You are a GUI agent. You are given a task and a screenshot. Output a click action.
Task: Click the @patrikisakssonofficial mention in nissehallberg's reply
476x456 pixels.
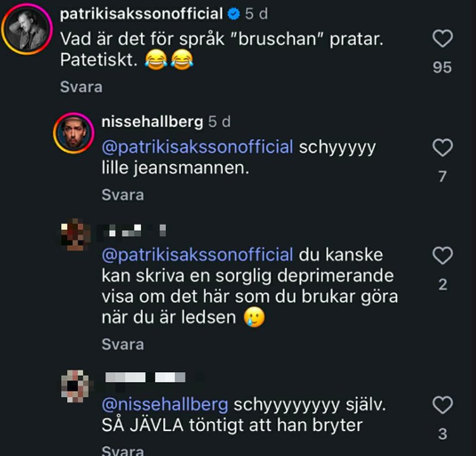point(198,147)
